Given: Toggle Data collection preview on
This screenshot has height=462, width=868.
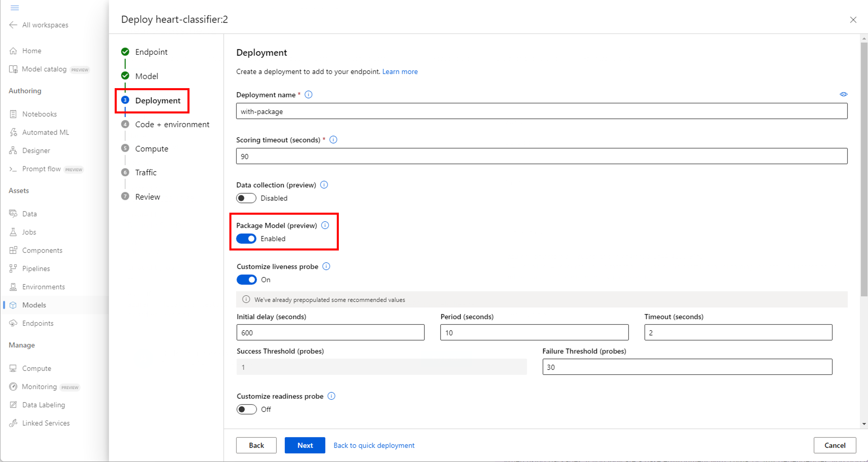Looking at the screenshot, I should tap(245, 198).
